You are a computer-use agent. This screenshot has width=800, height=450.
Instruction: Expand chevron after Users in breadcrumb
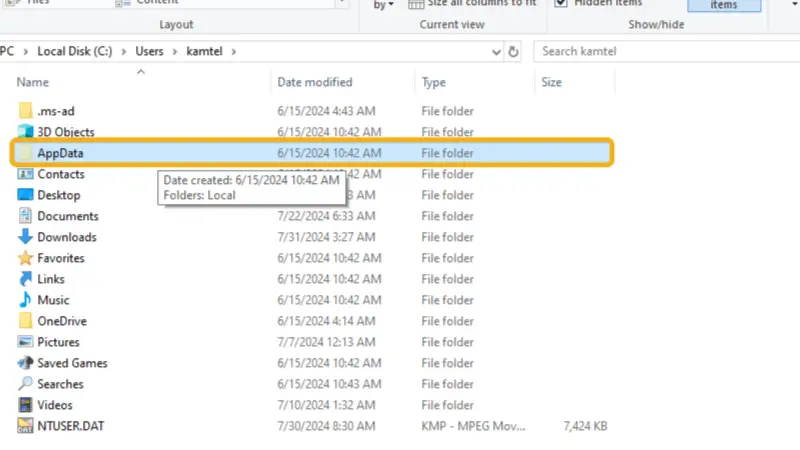(174, 52)
